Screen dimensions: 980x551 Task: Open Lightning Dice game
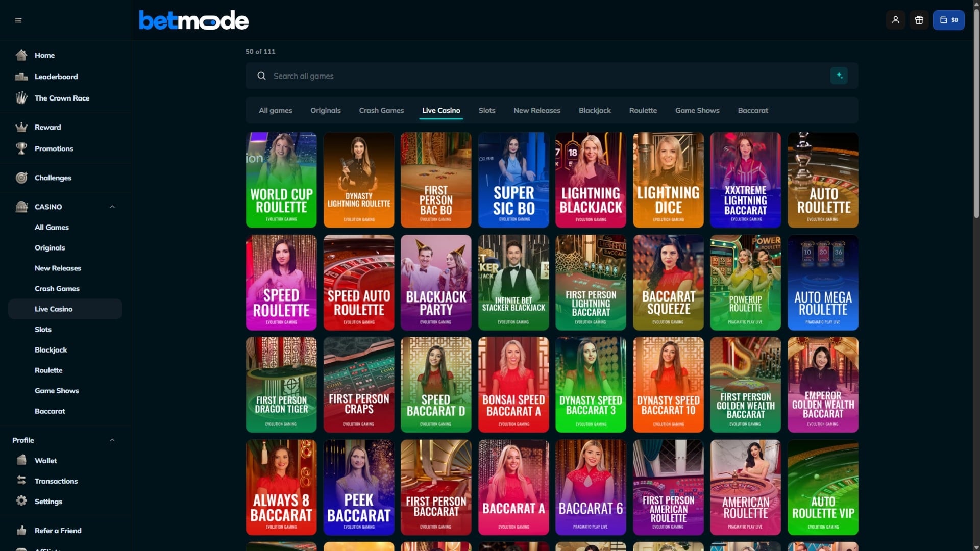[668, 180]
